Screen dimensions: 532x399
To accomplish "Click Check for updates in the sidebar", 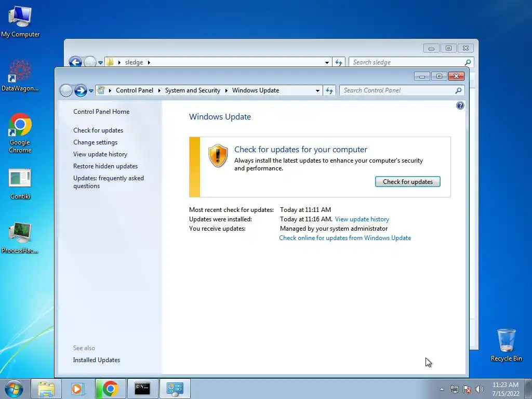I will [98, 130].
